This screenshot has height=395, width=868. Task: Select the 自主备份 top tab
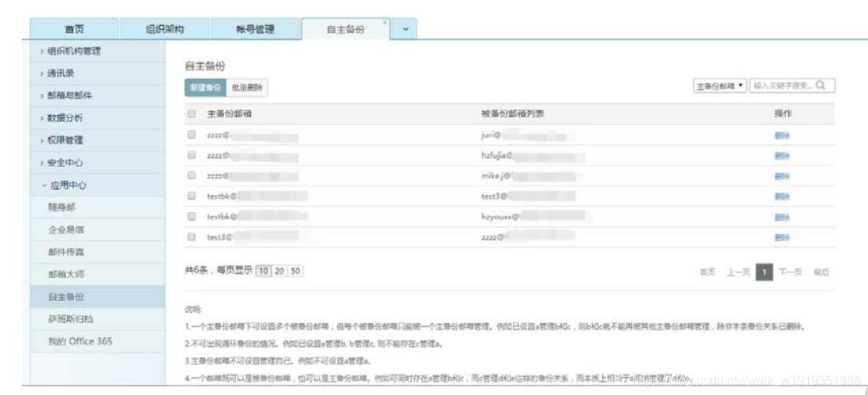coord(346,29)
